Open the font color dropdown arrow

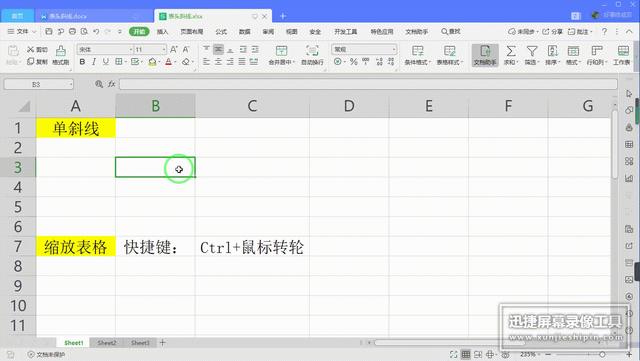[175, 62]
